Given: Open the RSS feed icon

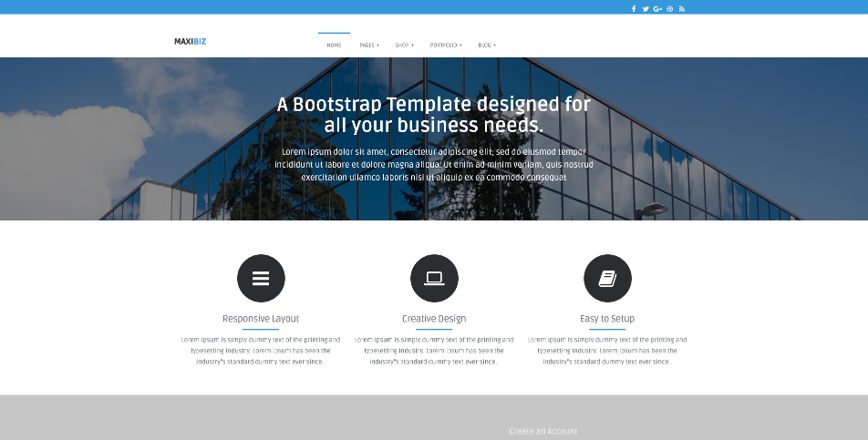Looking at the screenshot, I should tap(682, 9).
